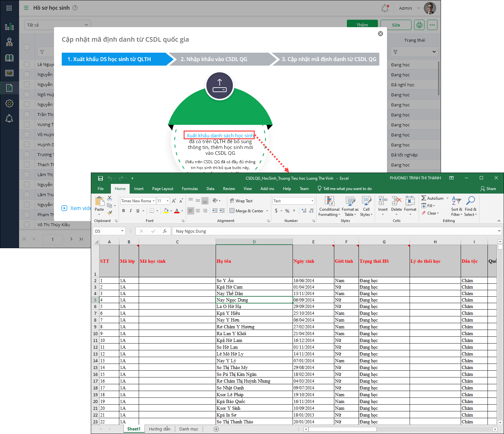Open the Times New Roman font dropdown

[154, 201]
